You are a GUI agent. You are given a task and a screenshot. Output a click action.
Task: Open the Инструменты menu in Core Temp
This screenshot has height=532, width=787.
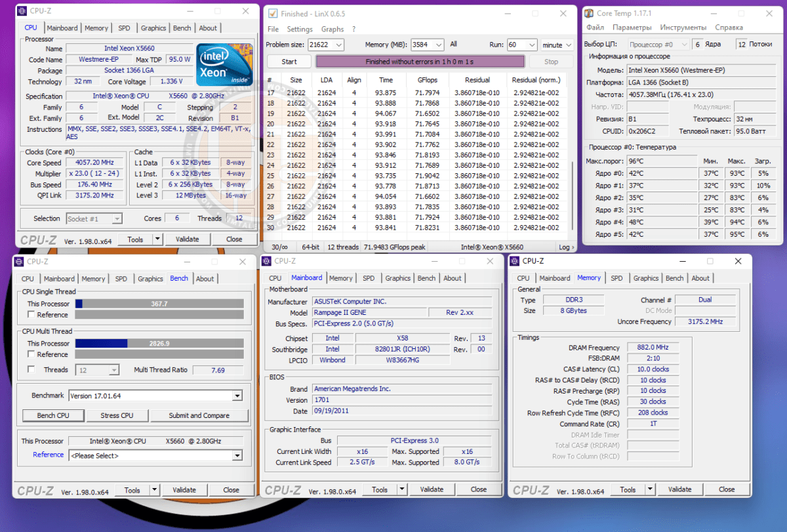683,28
